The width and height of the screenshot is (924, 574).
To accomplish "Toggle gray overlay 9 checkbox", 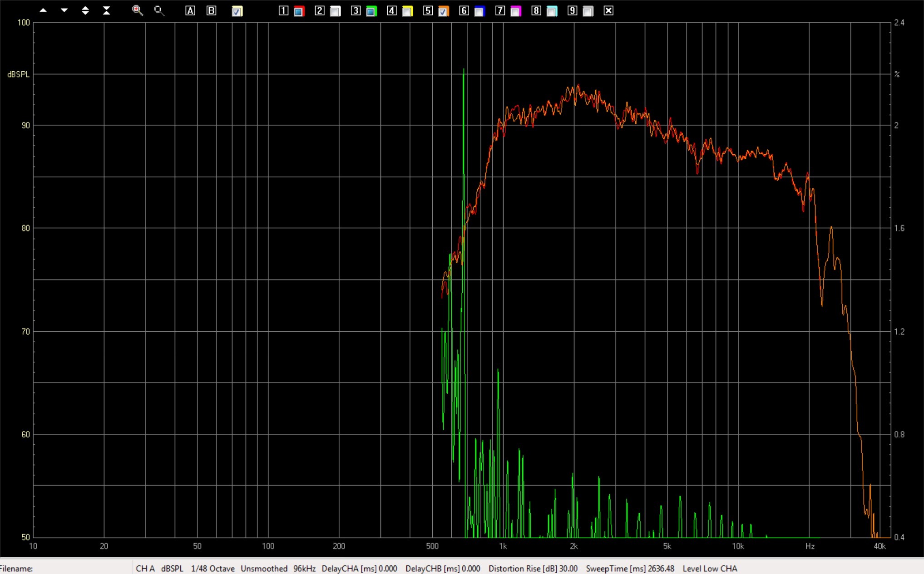I will [x=588, y=11].
